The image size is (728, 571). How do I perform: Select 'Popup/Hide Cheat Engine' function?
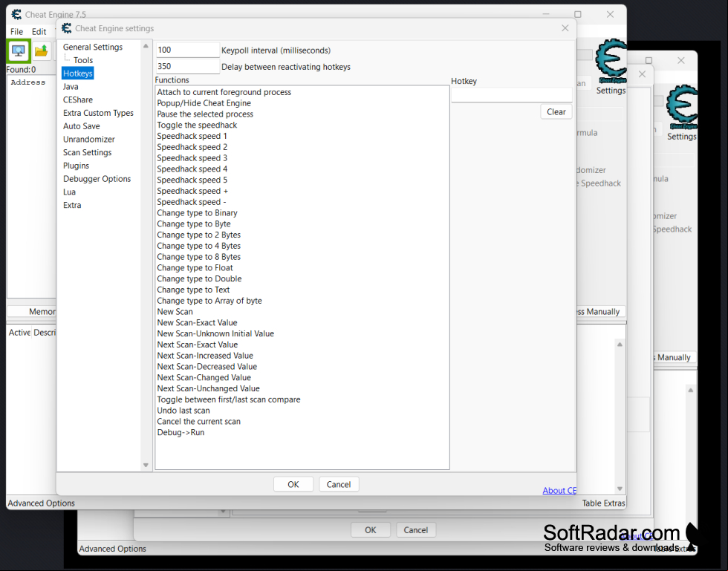pos(204,103)
